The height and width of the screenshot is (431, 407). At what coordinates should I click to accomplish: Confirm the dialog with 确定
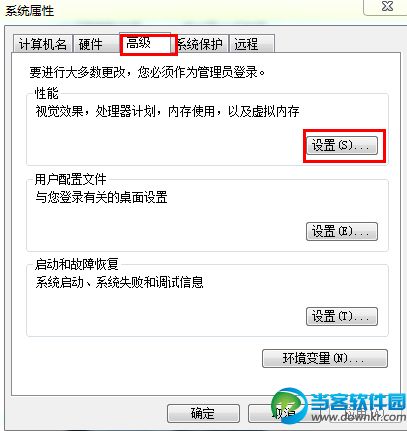[x=203, y=413]
